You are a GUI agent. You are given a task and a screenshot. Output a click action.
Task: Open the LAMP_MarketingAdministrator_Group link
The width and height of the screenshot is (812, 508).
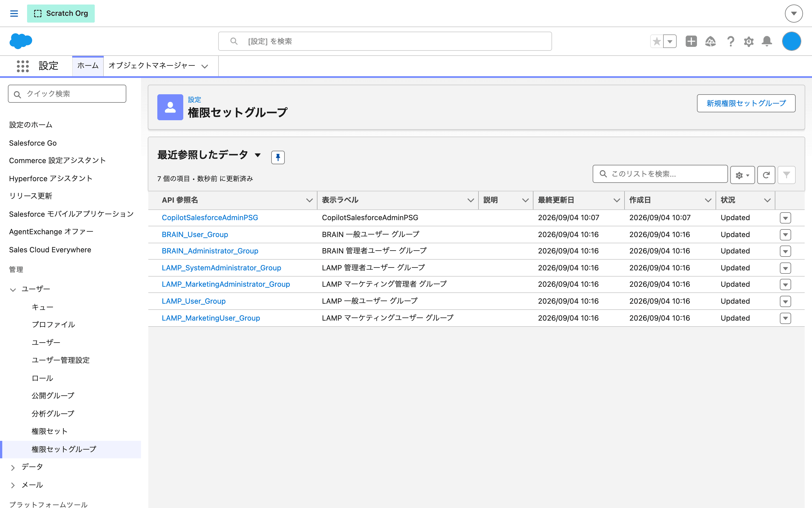point(226,284)
